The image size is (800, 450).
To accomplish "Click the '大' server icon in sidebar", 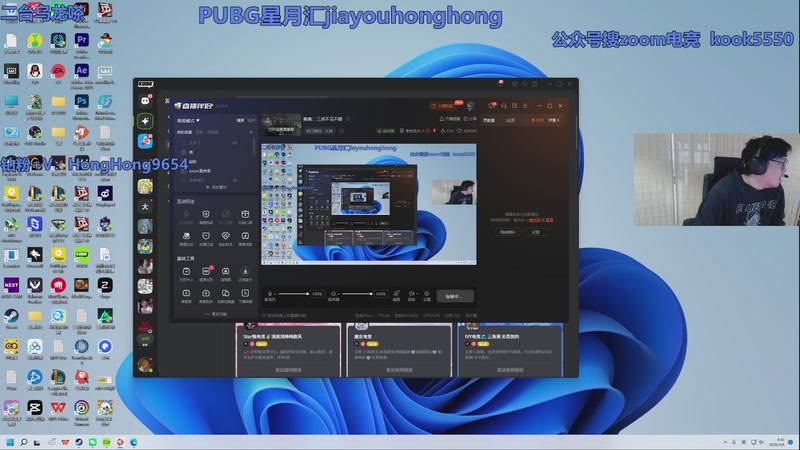I will coord(146,207).
